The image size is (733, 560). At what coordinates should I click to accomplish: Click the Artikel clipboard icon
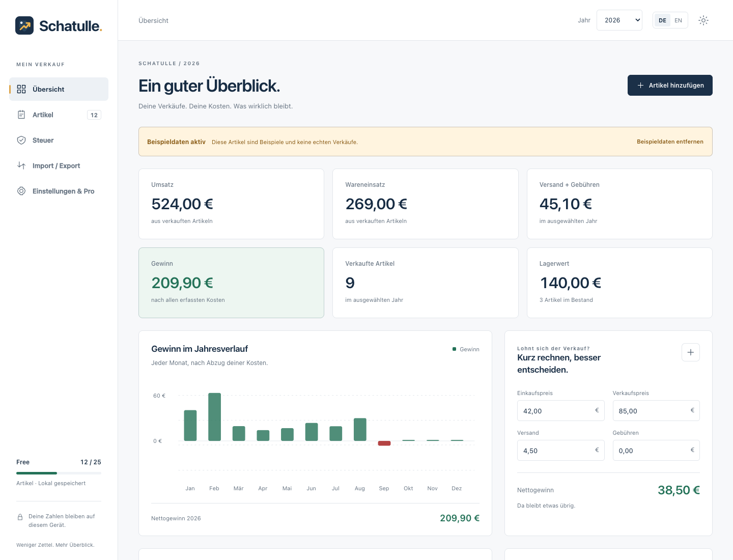click(x=21, y=115)
